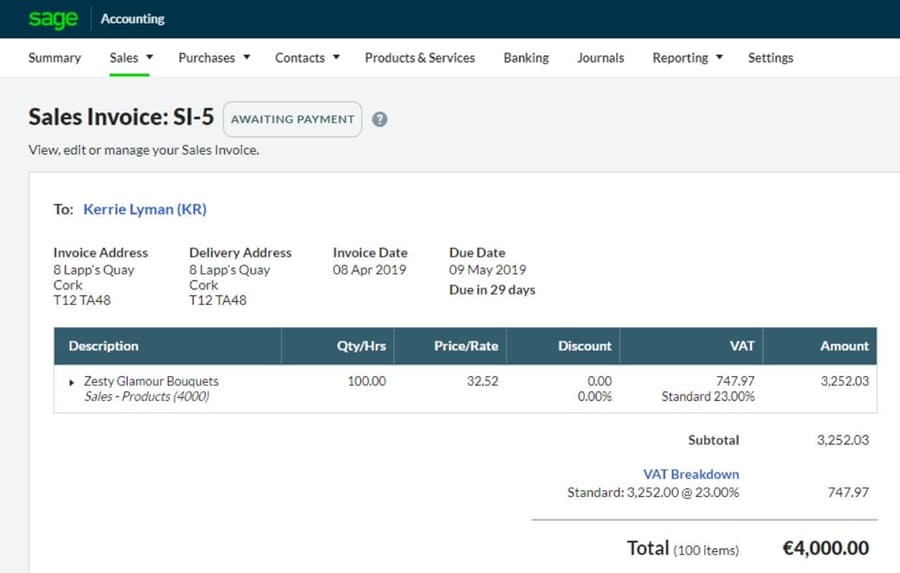900x573 pixels.
Task: Open the Sales dropdown menu
Action: click(x=131, y=58)
